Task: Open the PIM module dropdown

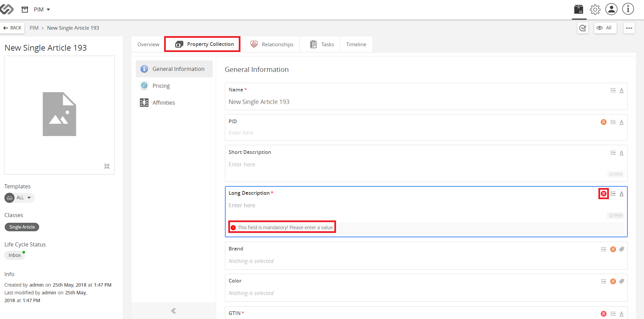Action: point(42,9)
